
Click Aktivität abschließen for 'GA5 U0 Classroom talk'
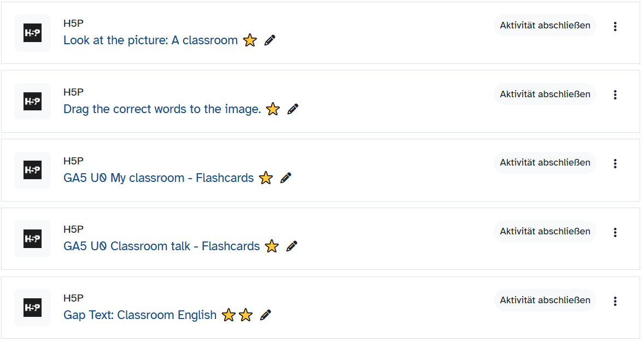pos(545,232)
